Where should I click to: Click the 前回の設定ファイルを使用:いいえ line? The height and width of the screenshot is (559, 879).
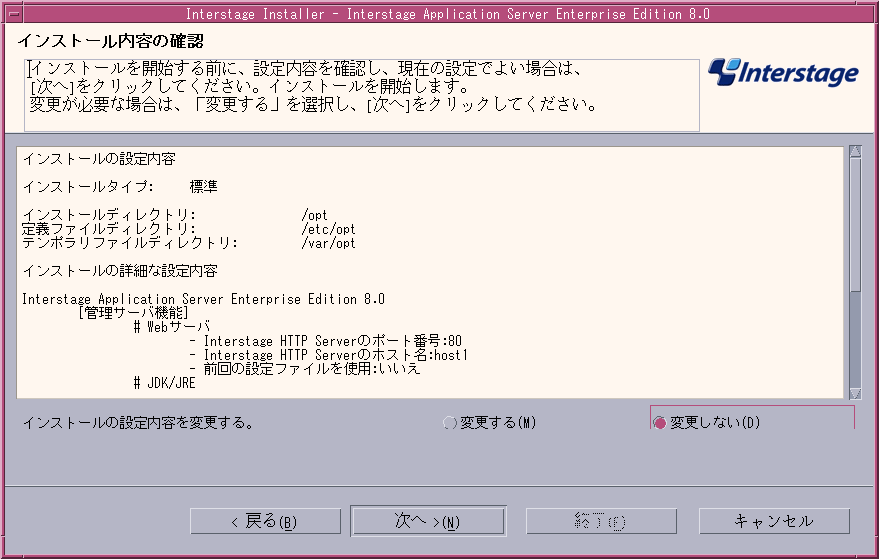[x=304, y=369]
